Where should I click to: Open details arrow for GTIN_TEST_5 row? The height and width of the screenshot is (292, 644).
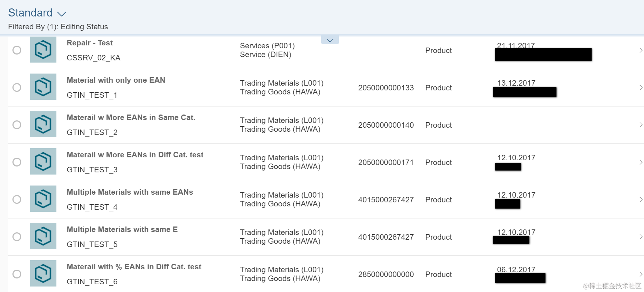(x=641, y=237)
